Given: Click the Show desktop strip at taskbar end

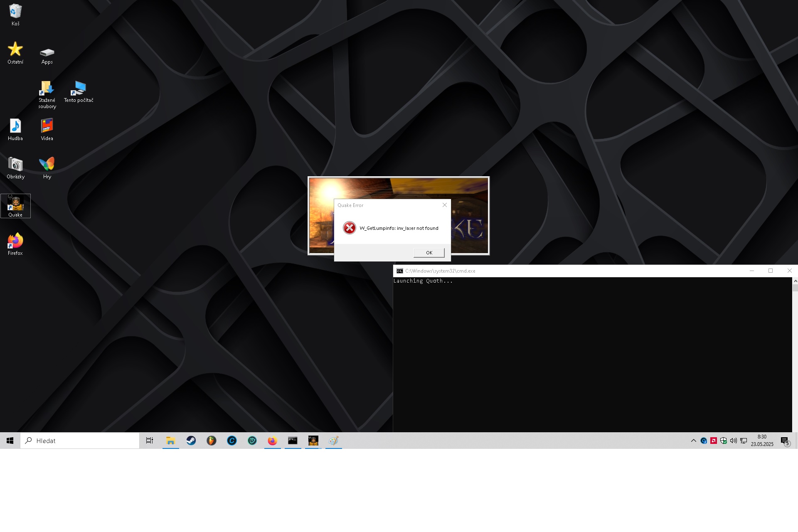Looking at the screenshot, I should [796, 441].
